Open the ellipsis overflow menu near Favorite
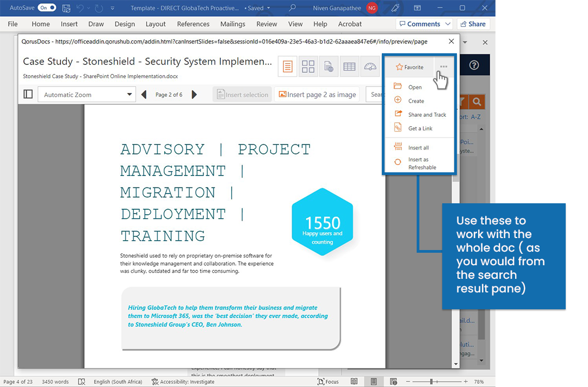Image resolution: width=588 pixels, height=387 pixels. point(443,67)
